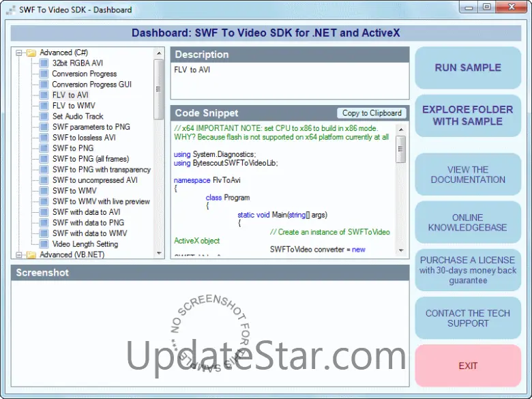Image resolution: width=532 pixels, height=399 pixels.
Task: Click the Set Audio Track item icon
Action: (x=44, y=117)
